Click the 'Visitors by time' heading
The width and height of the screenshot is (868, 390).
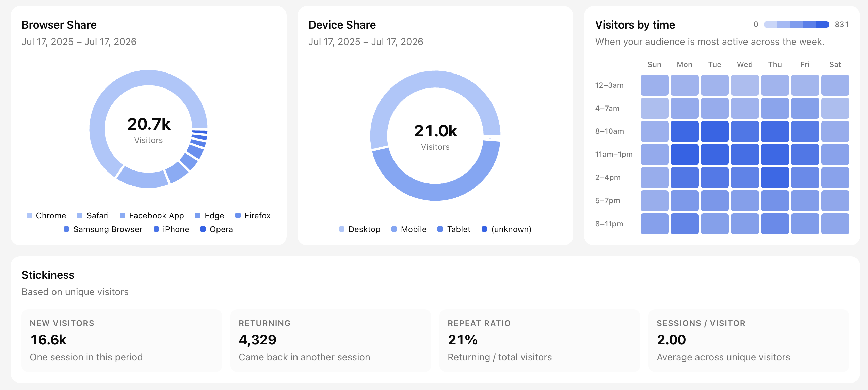pyautogui.click(x=635, y=25)
